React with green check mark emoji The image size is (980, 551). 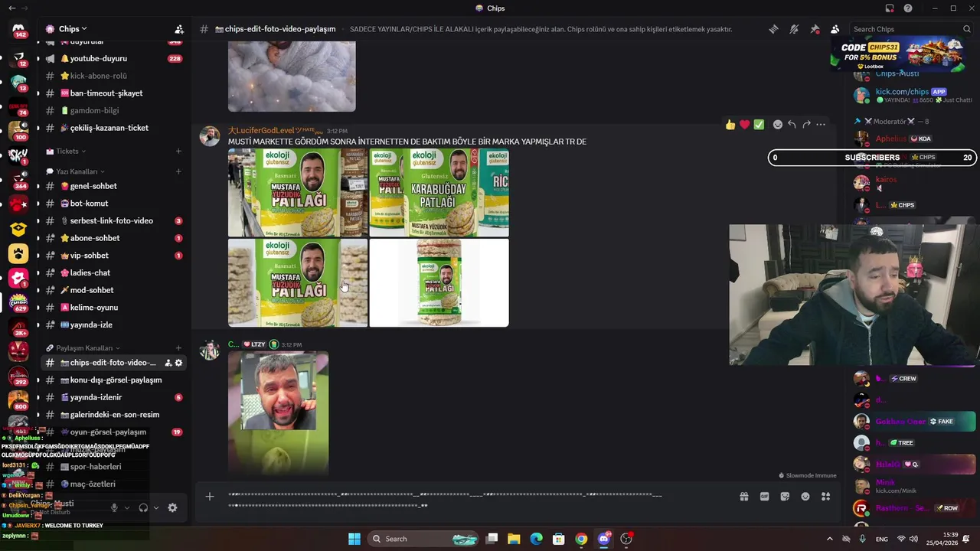pyautogui.click(x=759, y=124)
